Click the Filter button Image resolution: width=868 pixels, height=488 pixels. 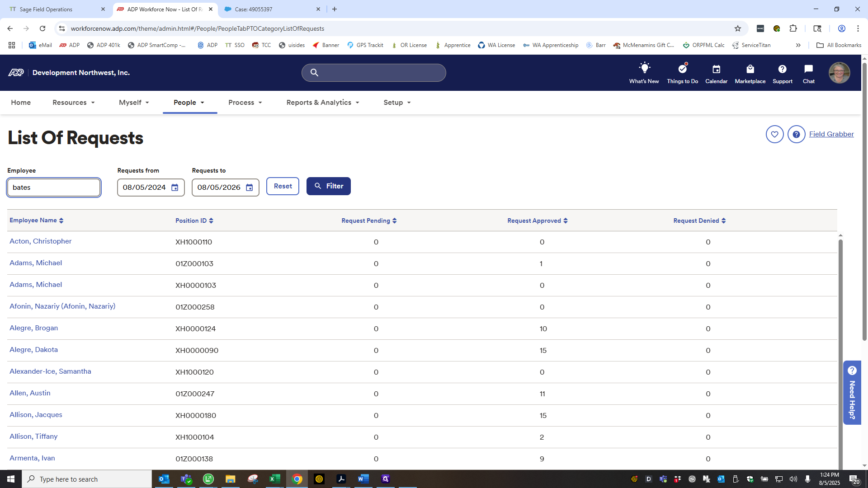328,186
